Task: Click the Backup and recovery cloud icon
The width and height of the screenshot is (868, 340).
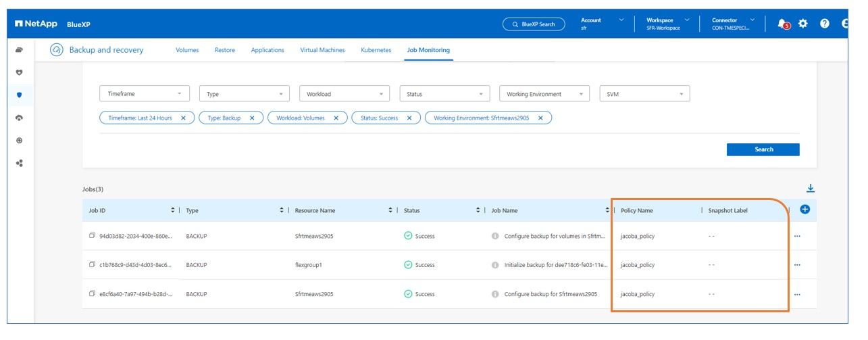Action: click(57, 50)
